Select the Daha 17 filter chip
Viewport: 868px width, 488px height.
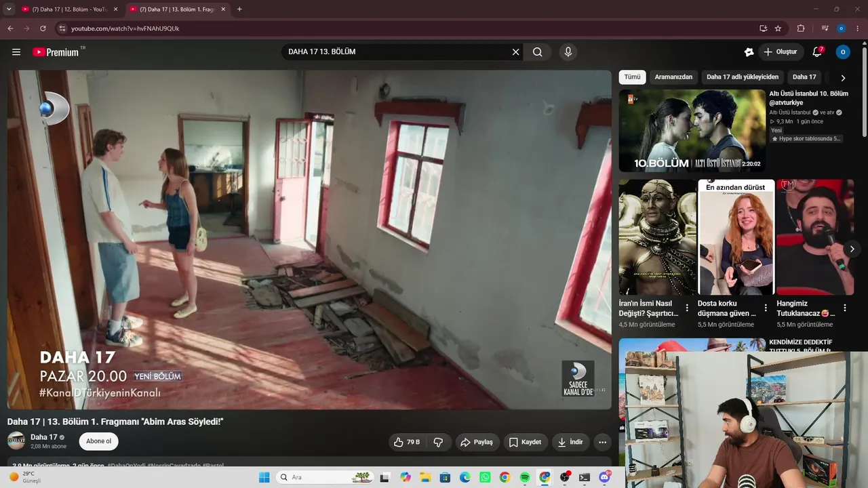pyautogui.click(x=804, y=77)
